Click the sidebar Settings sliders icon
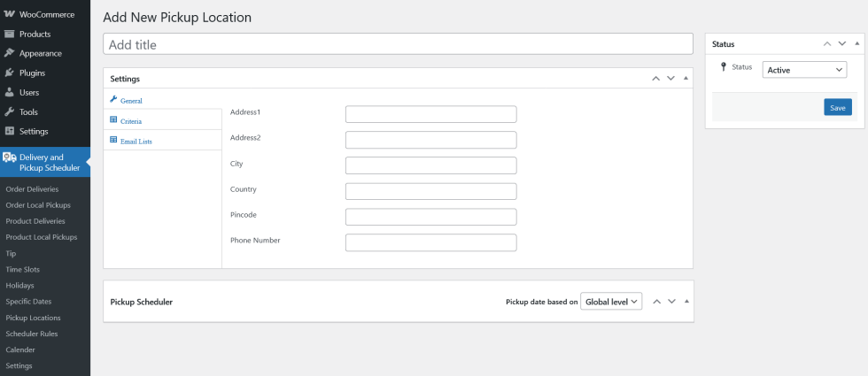Viewport: 868px width, 376px height. coord(9,131)
